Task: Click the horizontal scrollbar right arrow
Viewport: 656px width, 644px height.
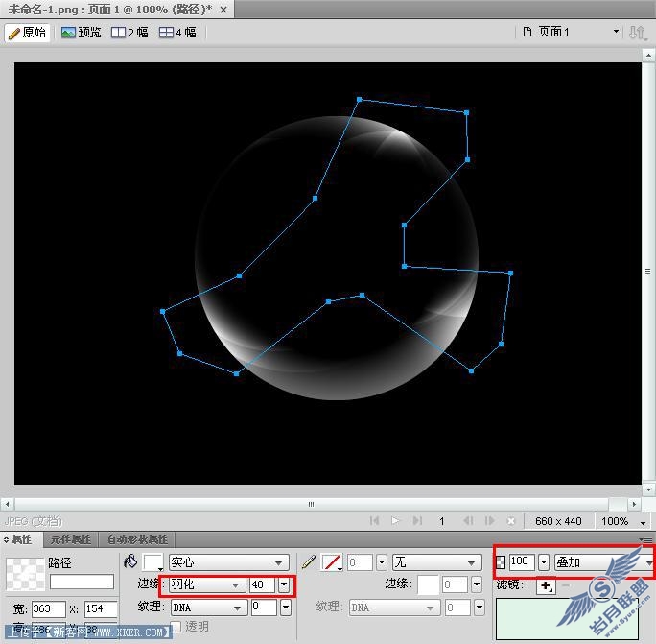Action: [x=634, y=504]
